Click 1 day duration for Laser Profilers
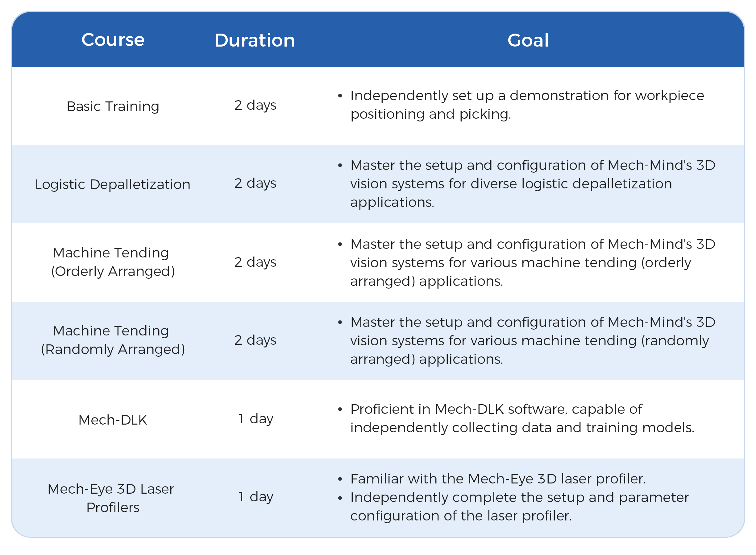Image resolution: width=756 pixels, height=555 pixels. click(x=256, y=496)
